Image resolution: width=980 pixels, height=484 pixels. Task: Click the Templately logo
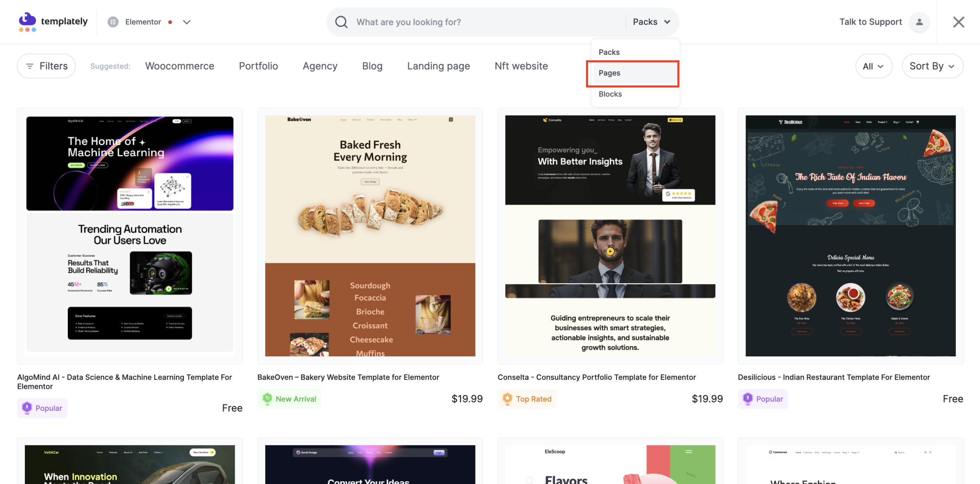(x=53, y=22)
